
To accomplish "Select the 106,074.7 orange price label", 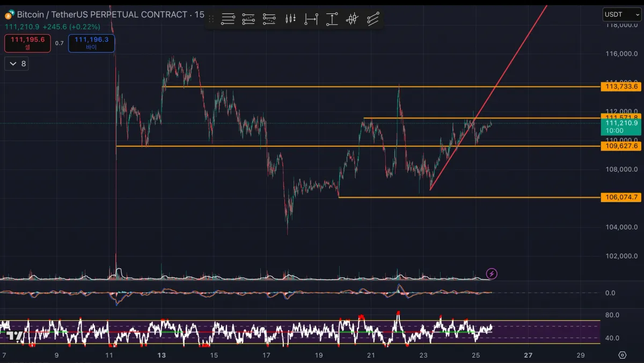I will (x=621, y=197).
